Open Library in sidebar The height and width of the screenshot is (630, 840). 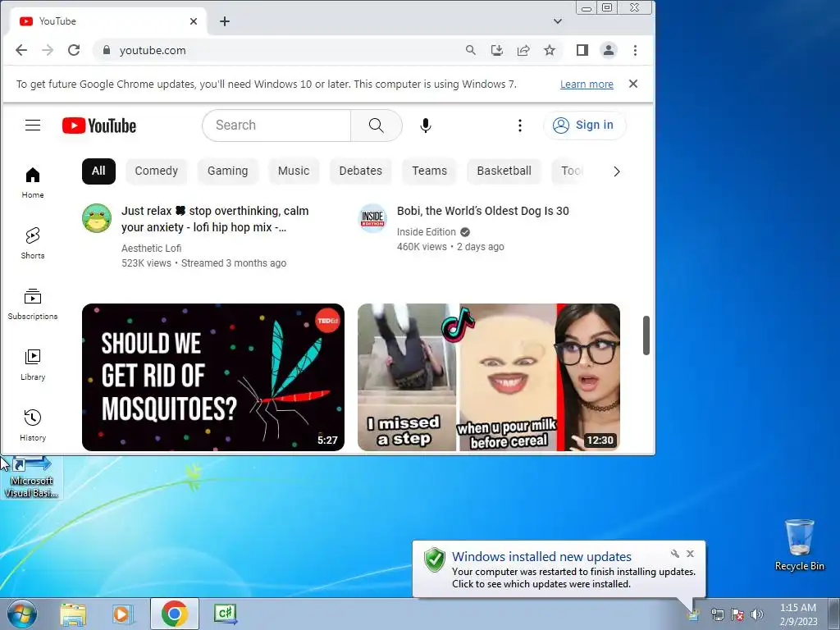(x=33, y=364)
